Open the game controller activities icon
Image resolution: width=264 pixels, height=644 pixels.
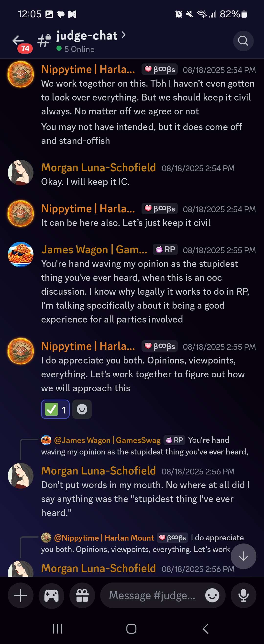click(51, 595)
